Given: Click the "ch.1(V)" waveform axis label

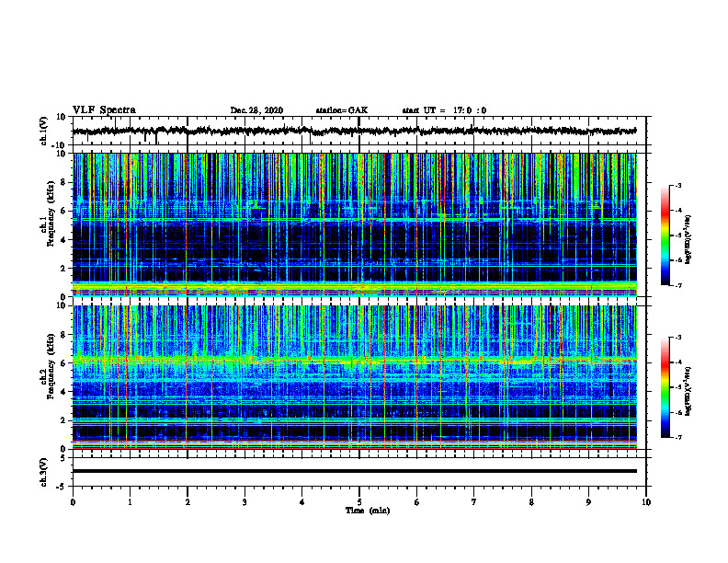Looking at the screenshot, I should click(44, 131).
